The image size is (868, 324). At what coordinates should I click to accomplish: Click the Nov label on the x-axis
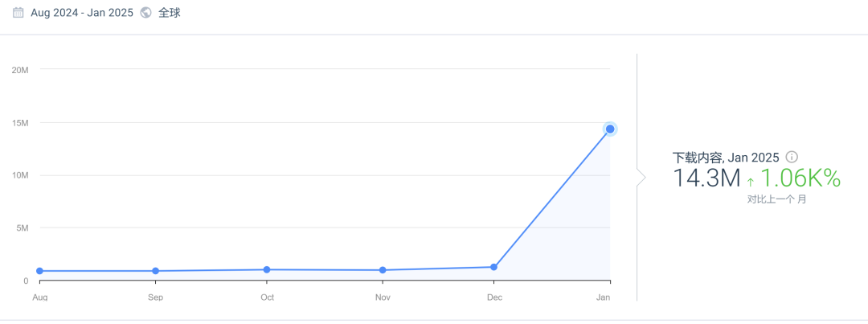tap(383, 297)
